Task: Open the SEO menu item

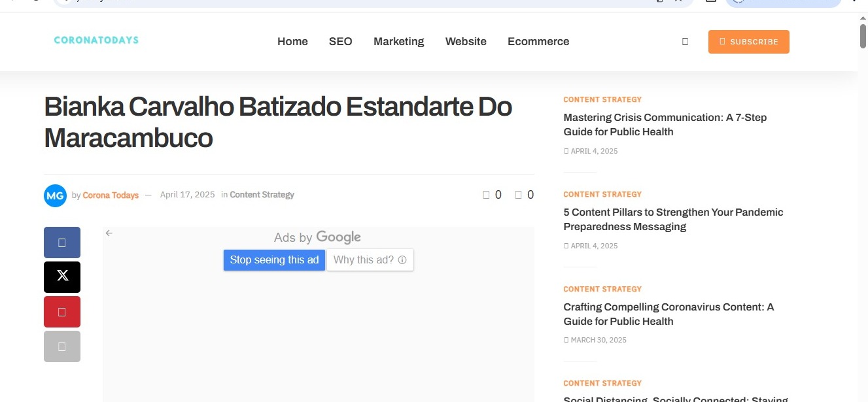Action: (340, 41)
